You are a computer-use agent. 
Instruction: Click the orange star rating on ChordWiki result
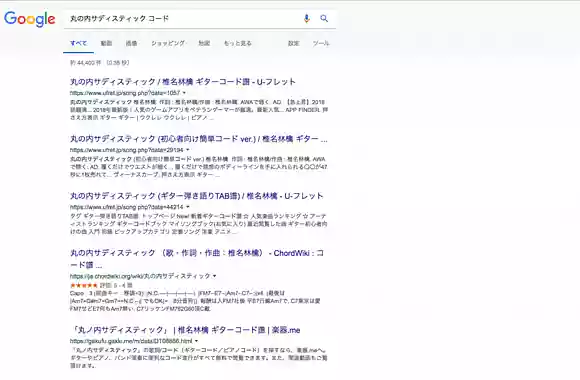pos(84,285)
